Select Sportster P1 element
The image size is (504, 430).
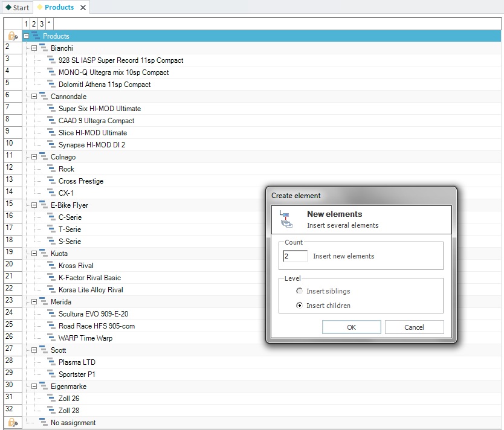77,374
